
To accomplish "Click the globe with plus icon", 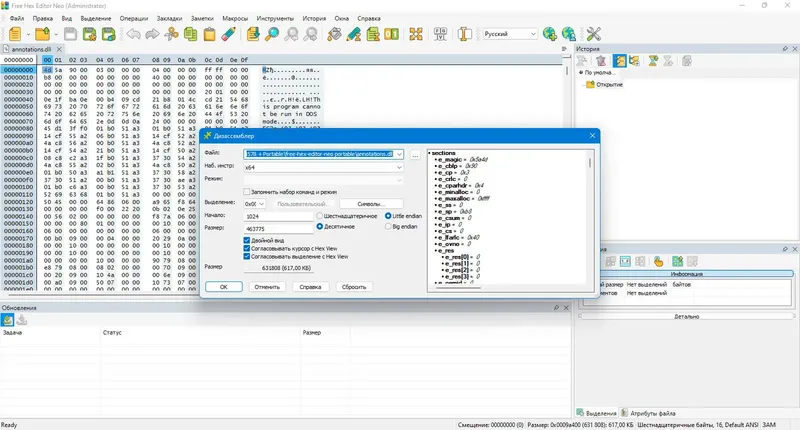I will coord(549,34).
